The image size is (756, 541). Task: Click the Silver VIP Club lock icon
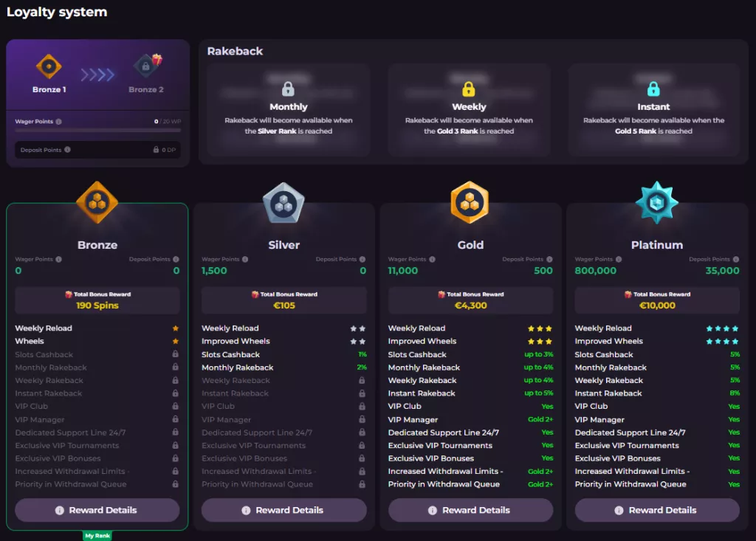click(362, 407)
